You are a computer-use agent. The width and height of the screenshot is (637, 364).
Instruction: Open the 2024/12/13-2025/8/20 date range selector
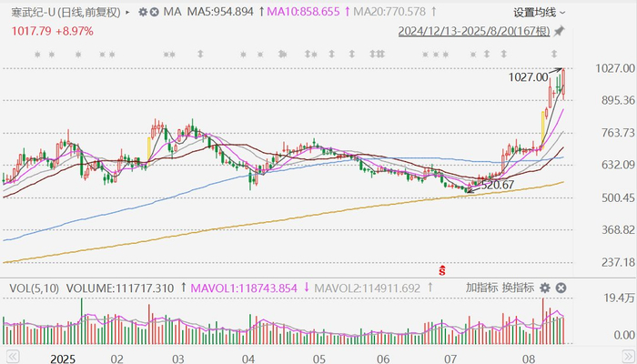[474, 31]
